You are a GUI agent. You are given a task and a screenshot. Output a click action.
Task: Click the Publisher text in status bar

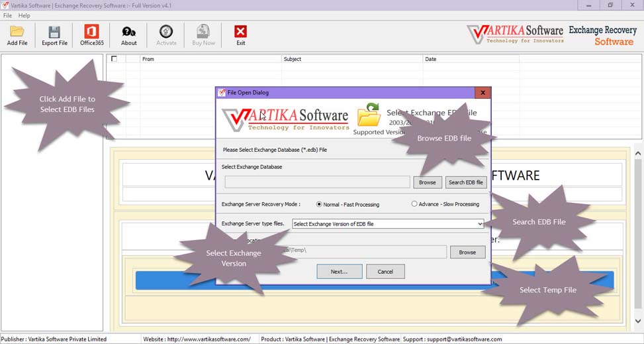click(54, 339)
